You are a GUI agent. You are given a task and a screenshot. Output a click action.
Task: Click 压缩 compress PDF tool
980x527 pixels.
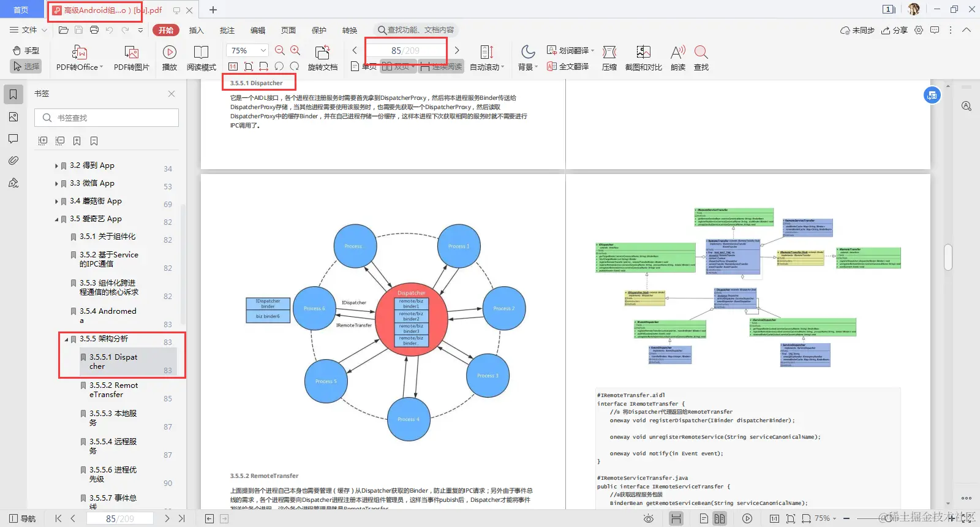pyautogui.click(x=609, y=58)
